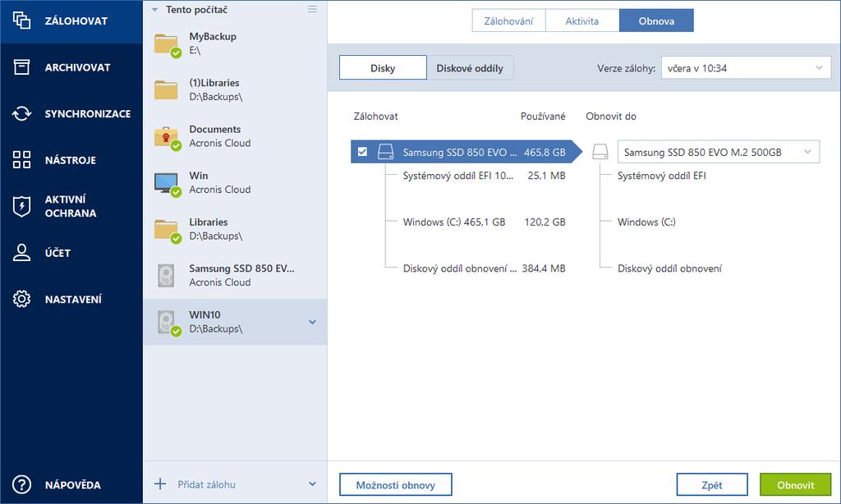Select the Win computer monitor icon
This screenshot has height=504, width=841.
(167, 184)
